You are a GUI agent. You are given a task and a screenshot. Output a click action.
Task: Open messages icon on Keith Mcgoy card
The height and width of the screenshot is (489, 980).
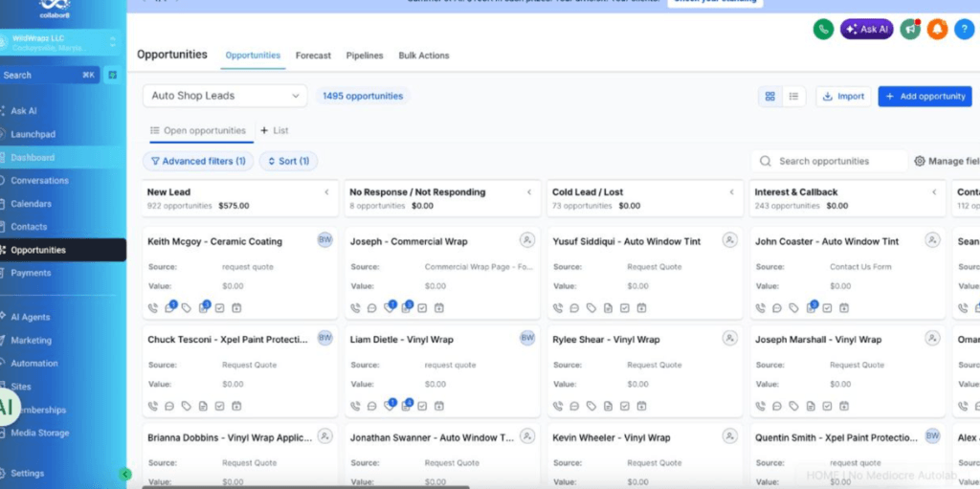(170, 307)
